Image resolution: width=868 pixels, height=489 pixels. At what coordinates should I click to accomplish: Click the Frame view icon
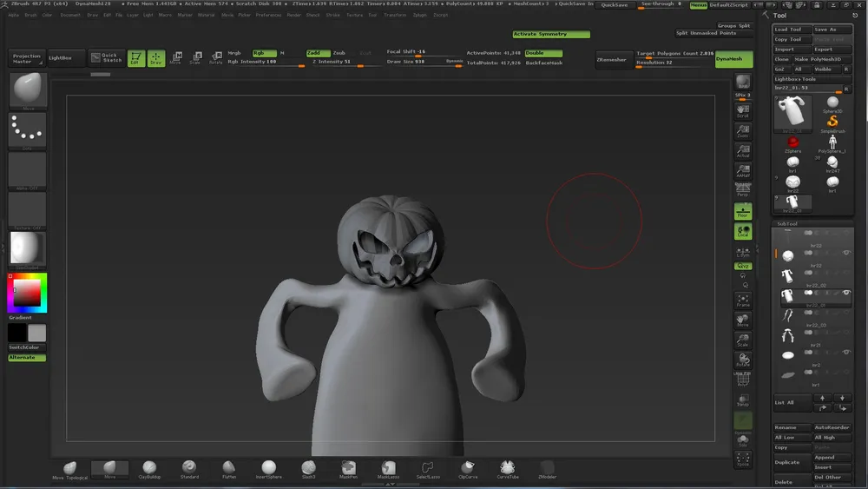[742, 301]
